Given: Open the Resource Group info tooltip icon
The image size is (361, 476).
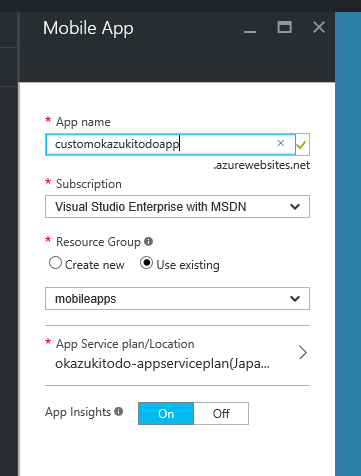Looking at the screenshot, I should click(x=148, y=241).
